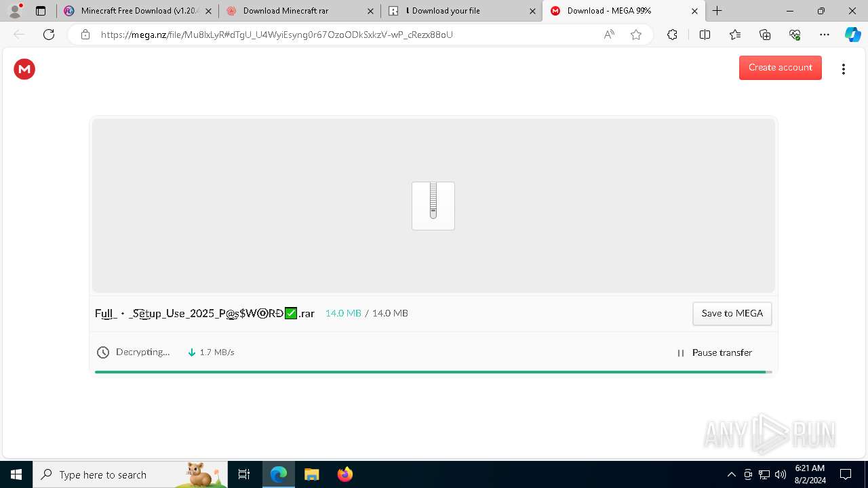Click the browser back arrow
Image resolution: width=868 pixels, height=488 pixels.
pos(19,35)
